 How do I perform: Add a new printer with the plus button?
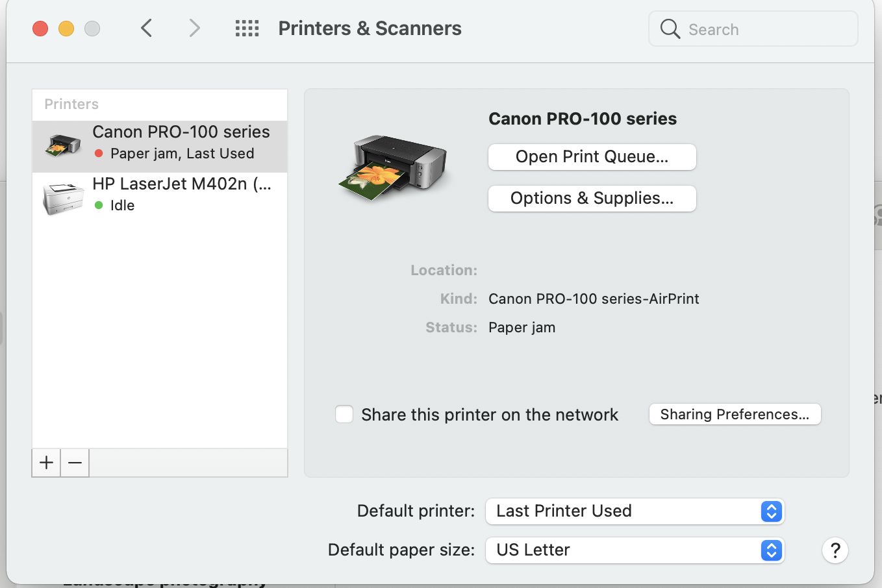(x=45, y=463)
